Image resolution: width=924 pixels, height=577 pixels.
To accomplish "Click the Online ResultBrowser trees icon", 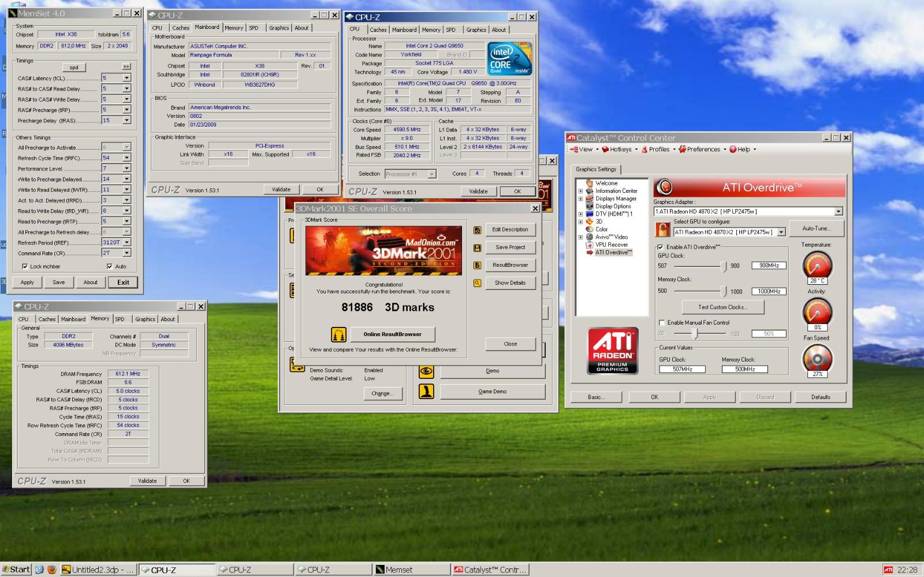I will (x=338, y=334).
